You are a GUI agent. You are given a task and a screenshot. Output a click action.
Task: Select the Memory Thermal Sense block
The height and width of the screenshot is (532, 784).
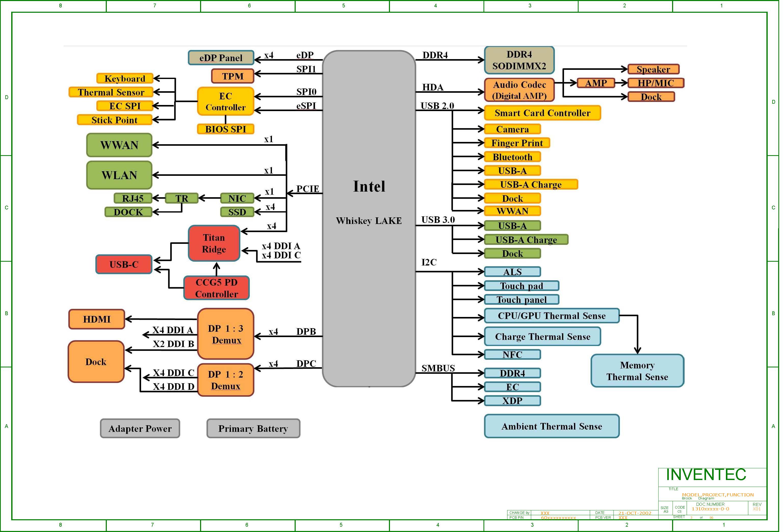pyautogui.click(x=637, y=371)
